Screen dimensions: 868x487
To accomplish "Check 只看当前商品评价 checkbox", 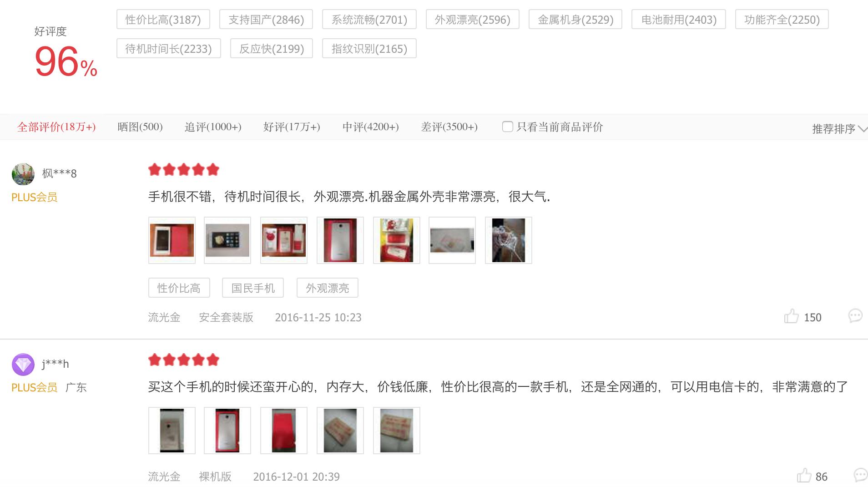I will (x=507, y=127).
